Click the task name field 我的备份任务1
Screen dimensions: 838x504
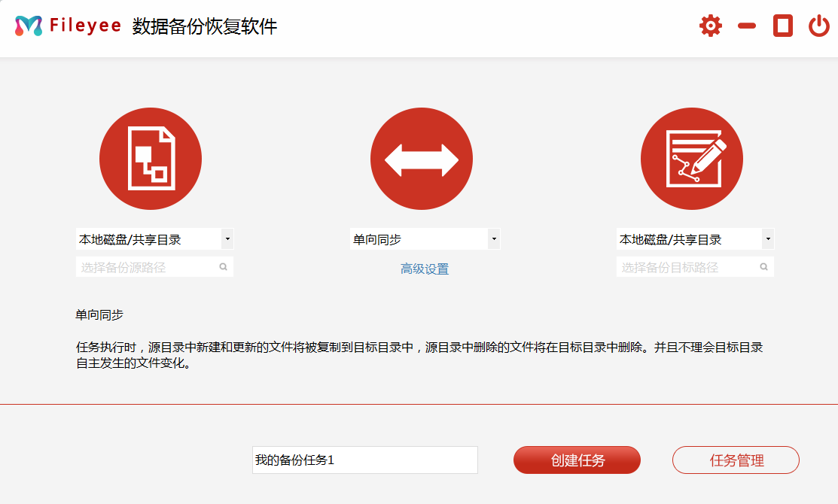pos(364,460)
